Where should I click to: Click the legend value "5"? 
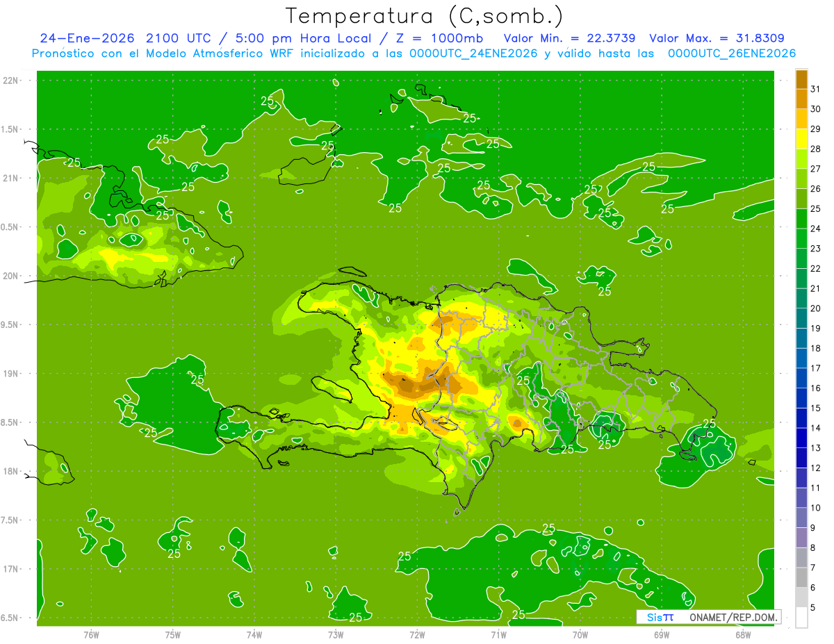[813, 608]
